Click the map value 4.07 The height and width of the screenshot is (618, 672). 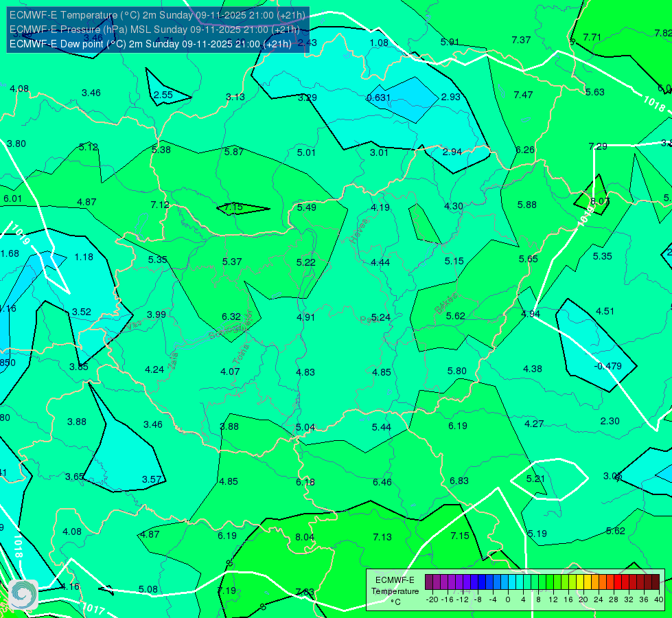tap(230, 371)
